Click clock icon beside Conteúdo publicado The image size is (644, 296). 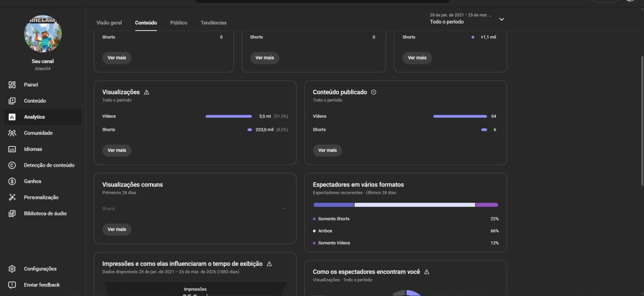(x=373, y=92)
